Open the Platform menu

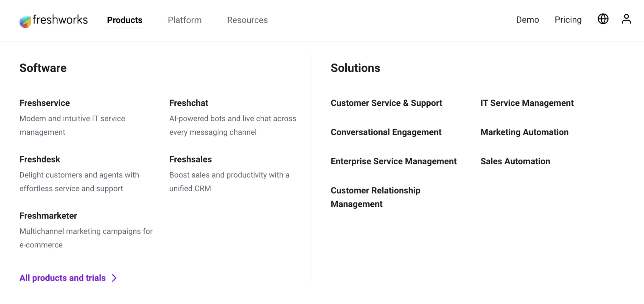click(x=185, y=20)
